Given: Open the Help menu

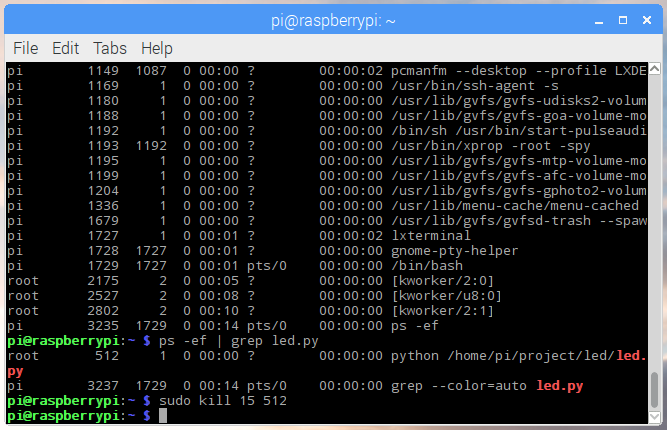Looking at the screenshot, I should coord(157,48).
